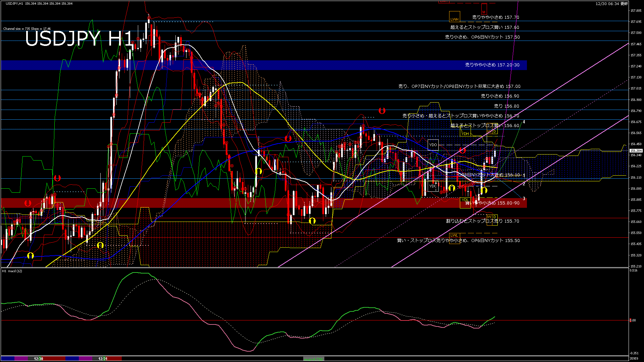Click the Channel size / Slope info text
The height and width of the screenshot is (362, 644).
click(x=27, y=29)
